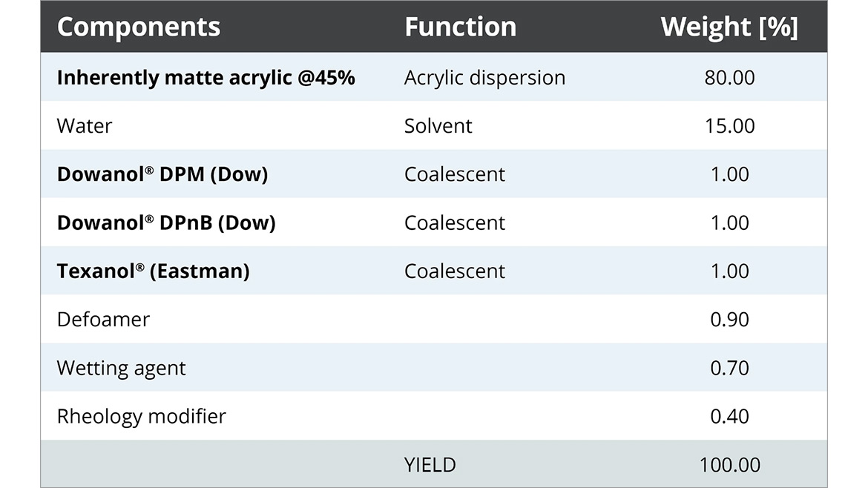Select the Inherently matte acrylic @45% cell
868x488 pixels.
[206, 78]
